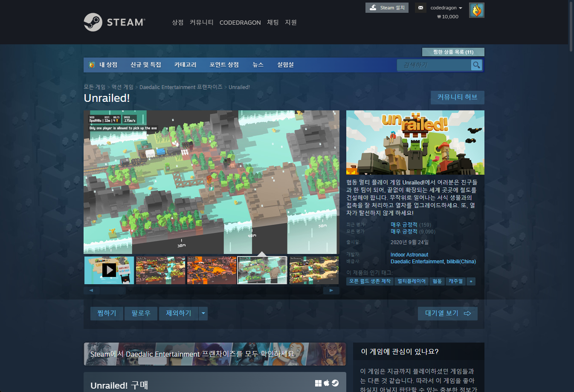Open the 채팅 menu
The width and height of the screenshot is (574, 392).
(273, 23)
